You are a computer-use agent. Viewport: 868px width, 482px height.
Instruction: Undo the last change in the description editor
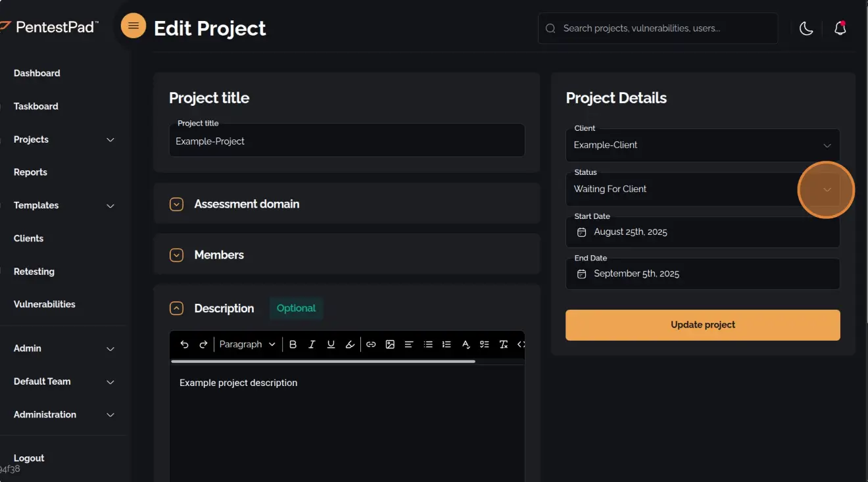tap(185, 344)
